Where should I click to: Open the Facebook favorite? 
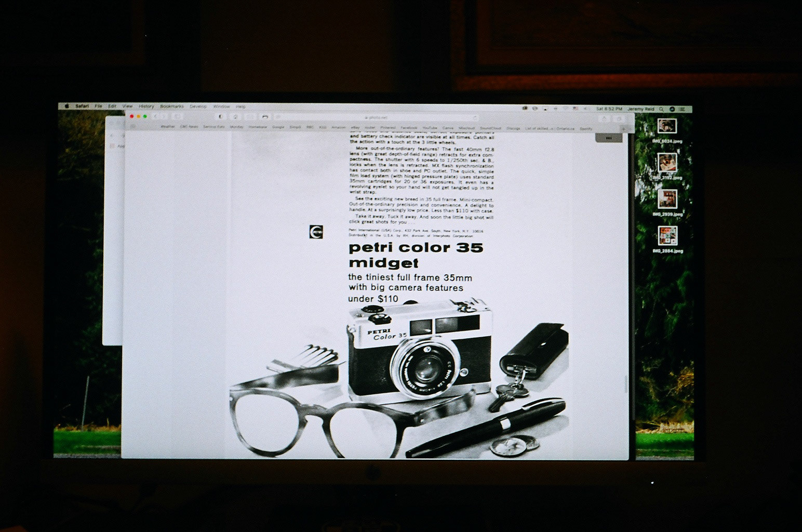click(x=409, y=127)
